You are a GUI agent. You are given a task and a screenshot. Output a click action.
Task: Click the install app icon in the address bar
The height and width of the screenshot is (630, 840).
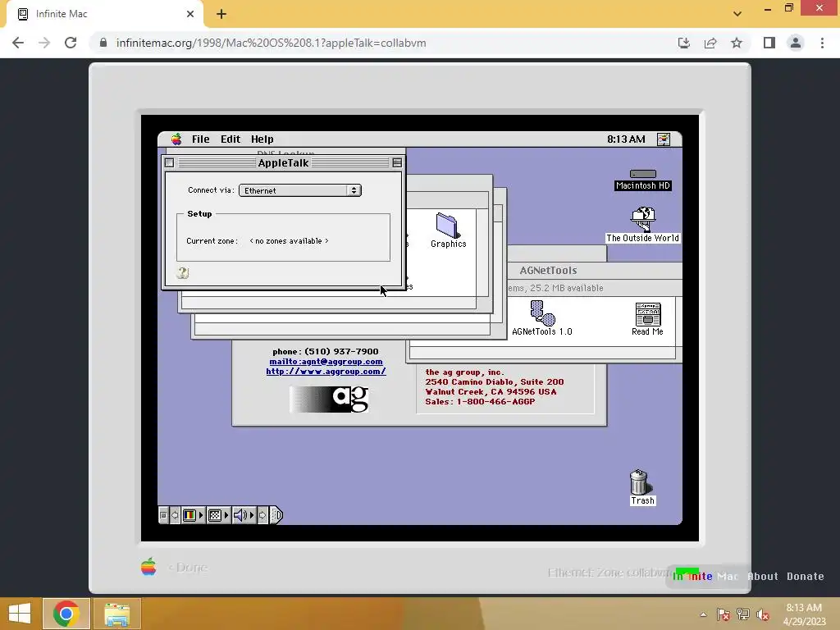tap(683, 43)
